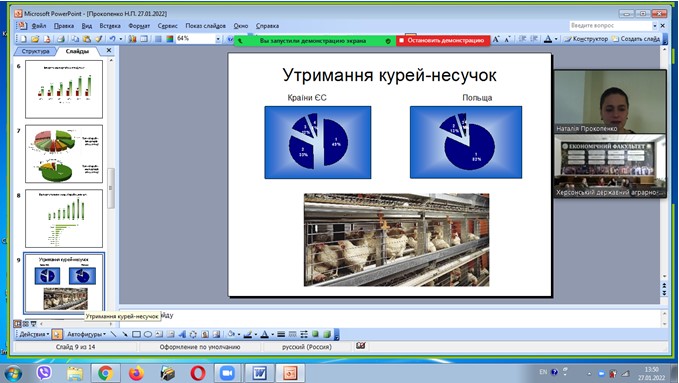
Task: Select the Rectangle drawing tool
Action: 136,334
